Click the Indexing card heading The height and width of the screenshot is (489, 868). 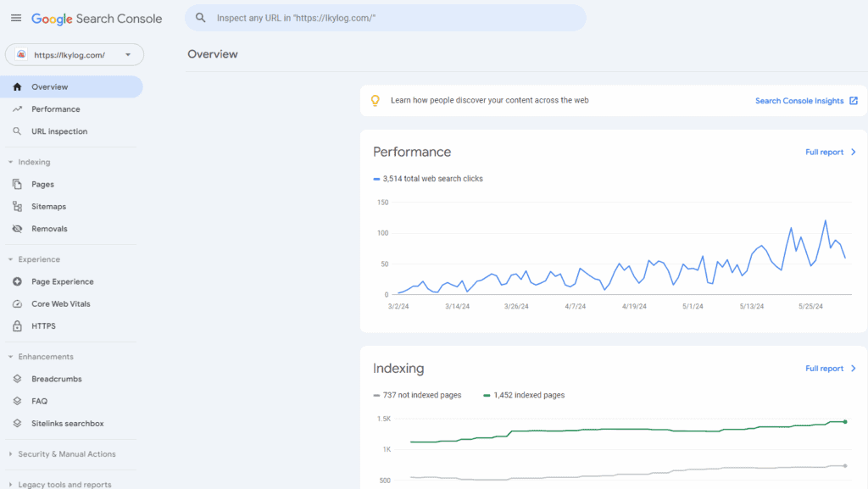398,369
